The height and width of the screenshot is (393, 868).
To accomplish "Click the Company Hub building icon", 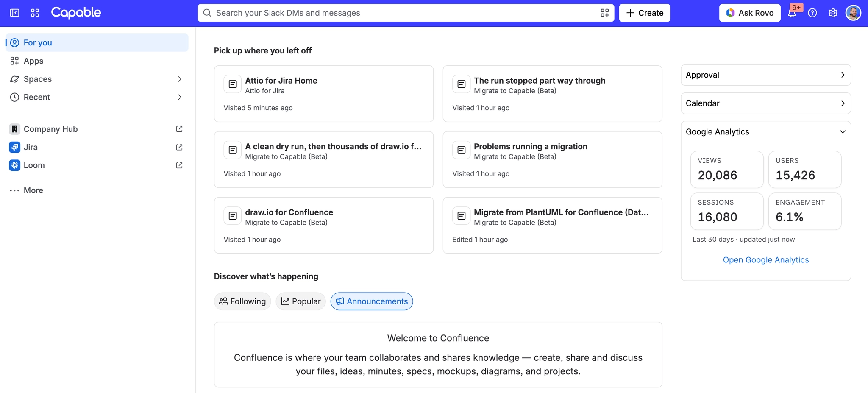I will click(15, 129).
